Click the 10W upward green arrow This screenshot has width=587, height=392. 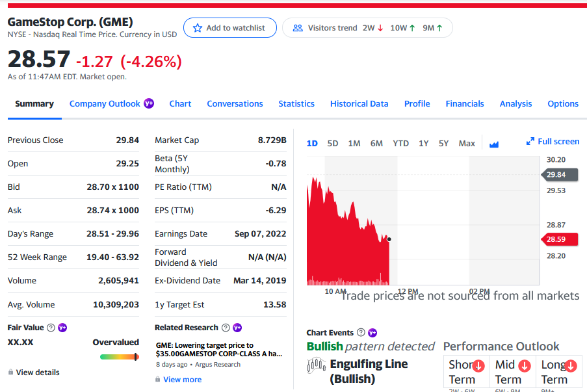pos(412,28)
